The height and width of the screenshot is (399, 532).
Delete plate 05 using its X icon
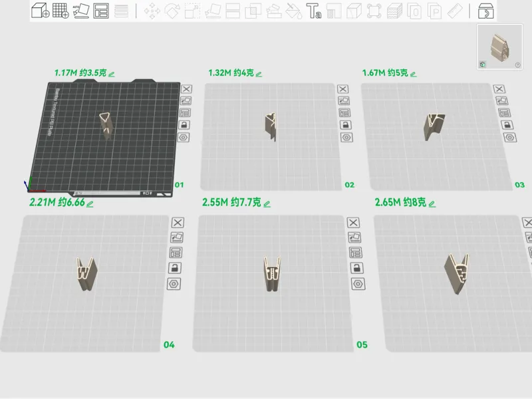pos(353,223)
